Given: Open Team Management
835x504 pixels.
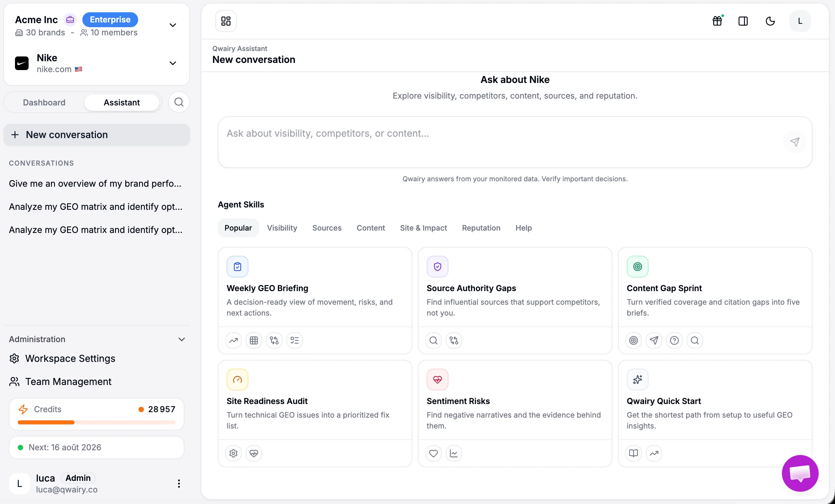Looking at the screenshot, I should 60,382.
